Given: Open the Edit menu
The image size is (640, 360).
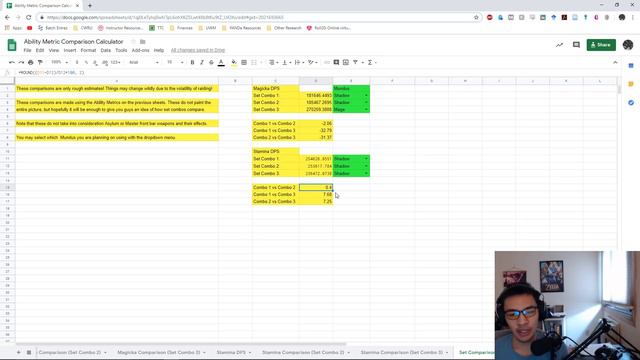Looking at the screenshot, I should [40, 50].
